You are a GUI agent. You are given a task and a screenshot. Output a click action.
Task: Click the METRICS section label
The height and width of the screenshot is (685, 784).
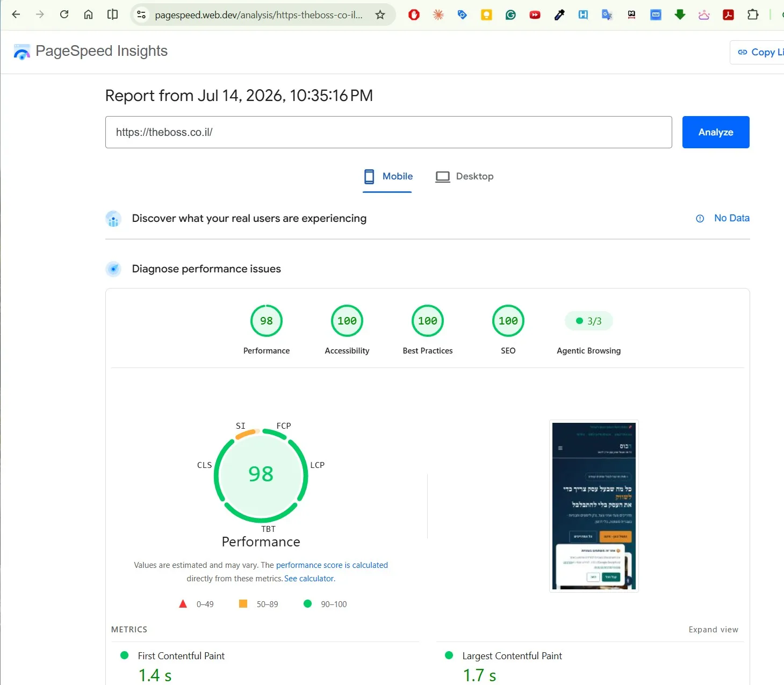click(x=129, y=630)
